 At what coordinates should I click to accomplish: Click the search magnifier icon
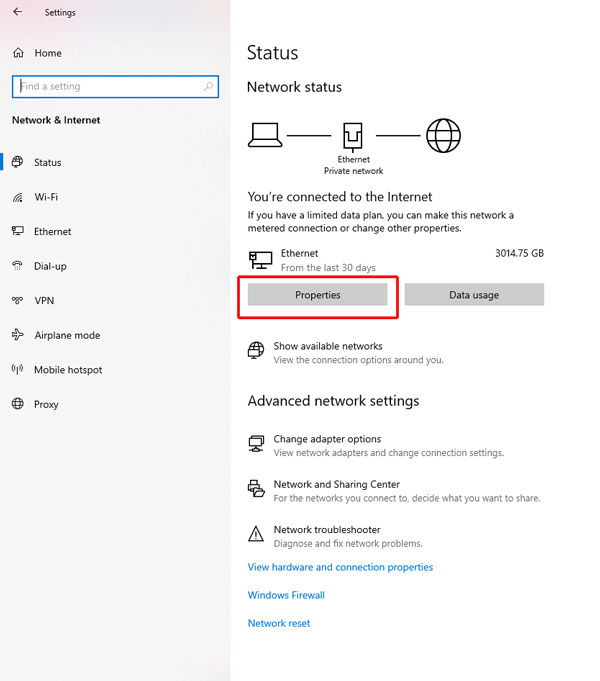tap(209, 87)
